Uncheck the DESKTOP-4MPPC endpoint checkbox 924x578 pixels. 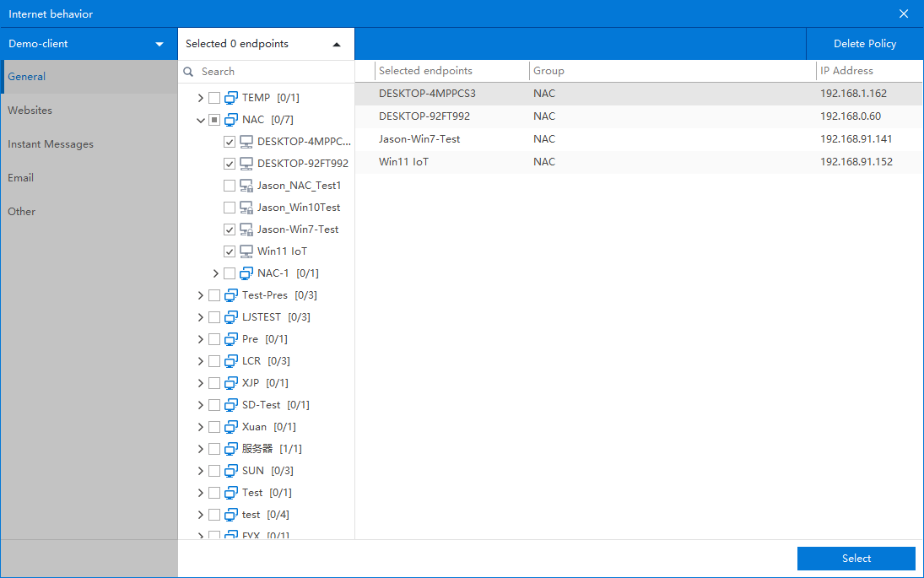pos(230,142)
